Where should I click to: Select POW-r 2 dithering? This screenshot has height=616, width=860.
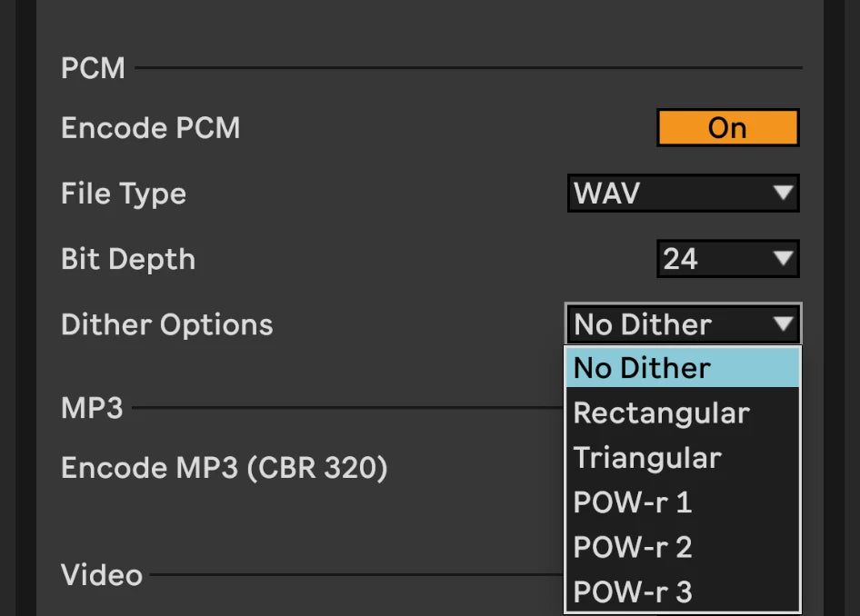coord(682,546)
